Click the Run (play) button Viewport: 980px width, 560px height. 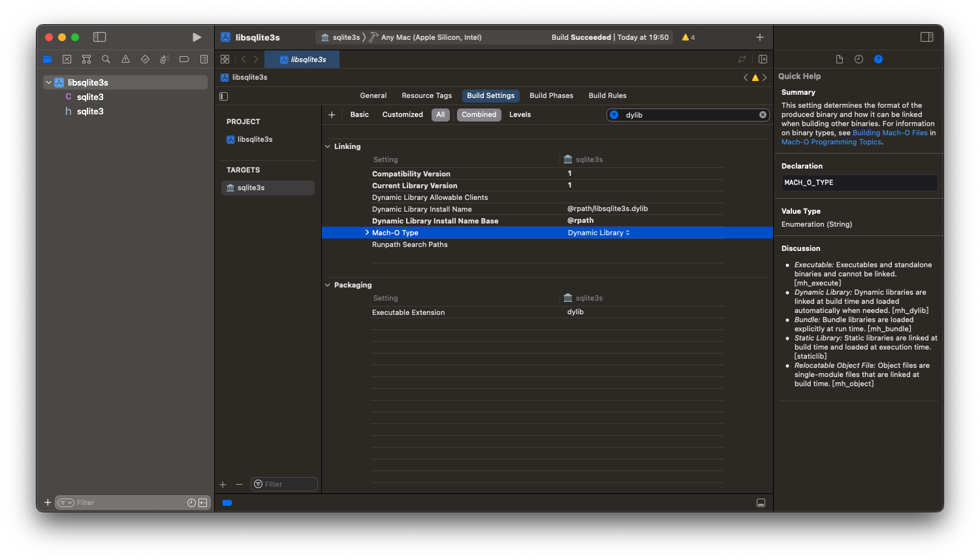tap(197, 37)
